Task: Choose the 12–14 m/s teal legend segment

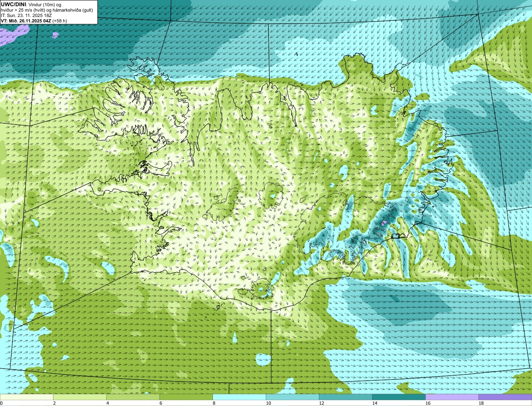Action: point(346,397)
